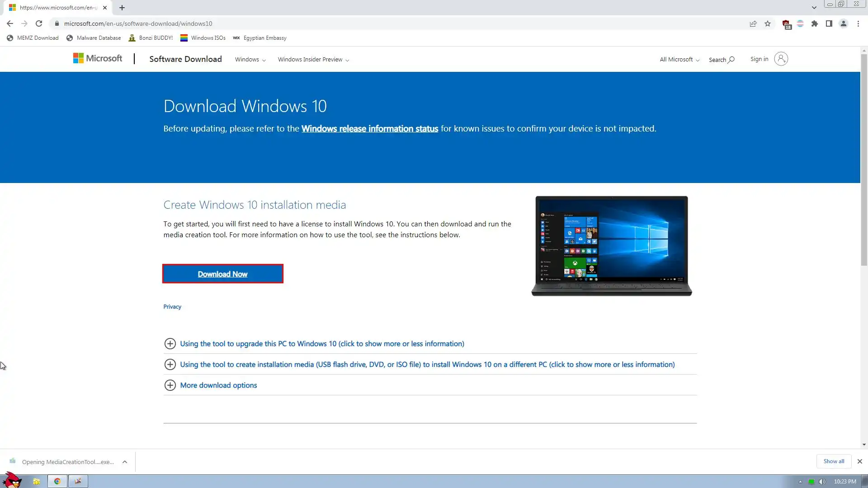Open the Extensions puzzle piece icon

(x=815, y=23)
